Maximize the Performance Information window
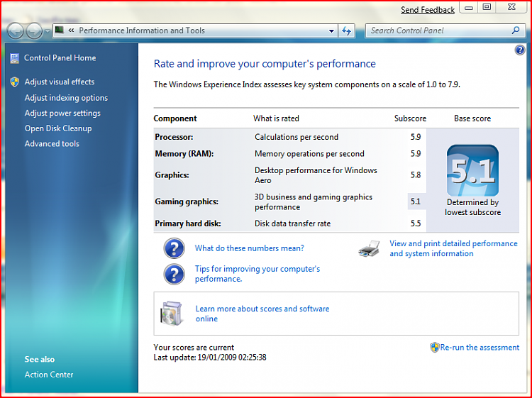This screenshot has height=398, width=532. (487, 8)
